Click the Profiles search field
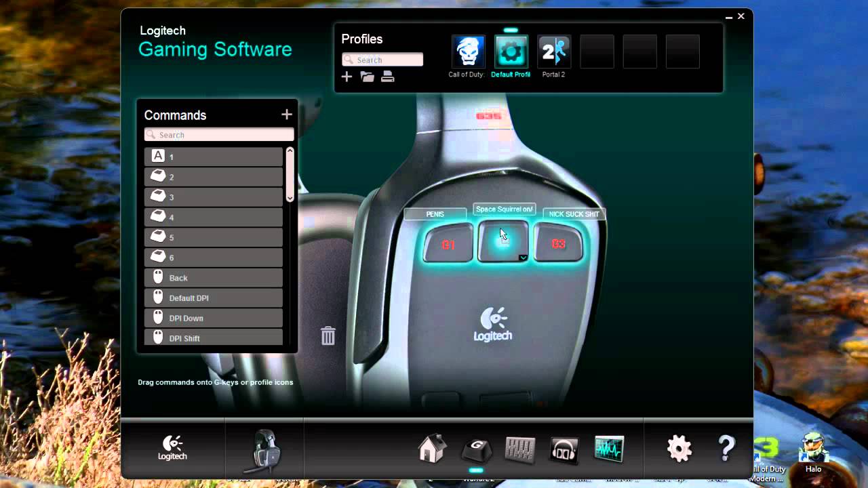Screen dimensions: 868x488 coord(382,60)
